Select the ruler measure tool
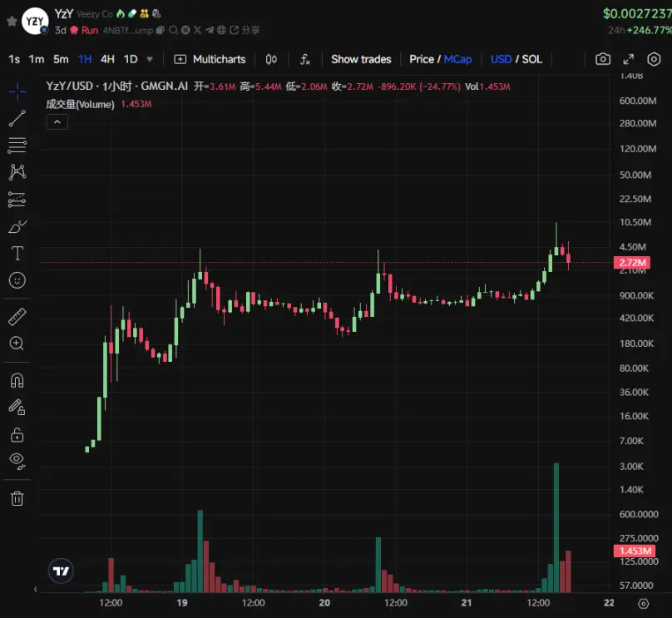672x618 pixels. tap(17, 317)
